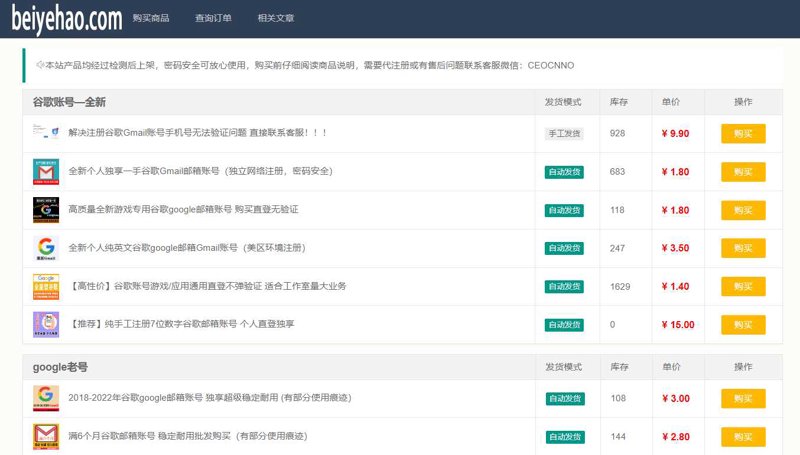
Task: Click the 谷歌账号—全新 category heading
Action: pos(69,102)
